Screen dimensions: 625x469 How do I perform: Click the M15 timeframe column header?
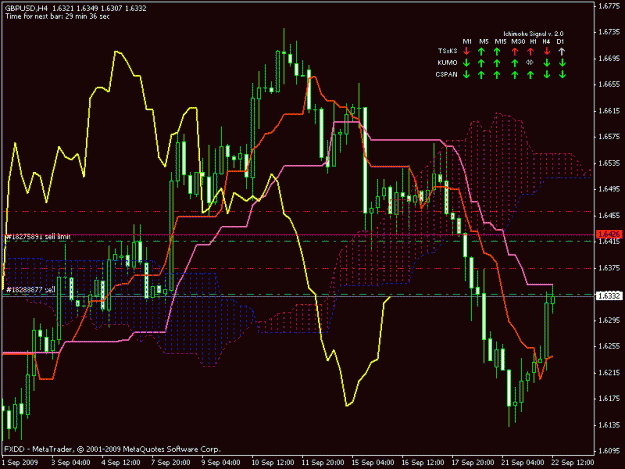[x=501, y=41]
